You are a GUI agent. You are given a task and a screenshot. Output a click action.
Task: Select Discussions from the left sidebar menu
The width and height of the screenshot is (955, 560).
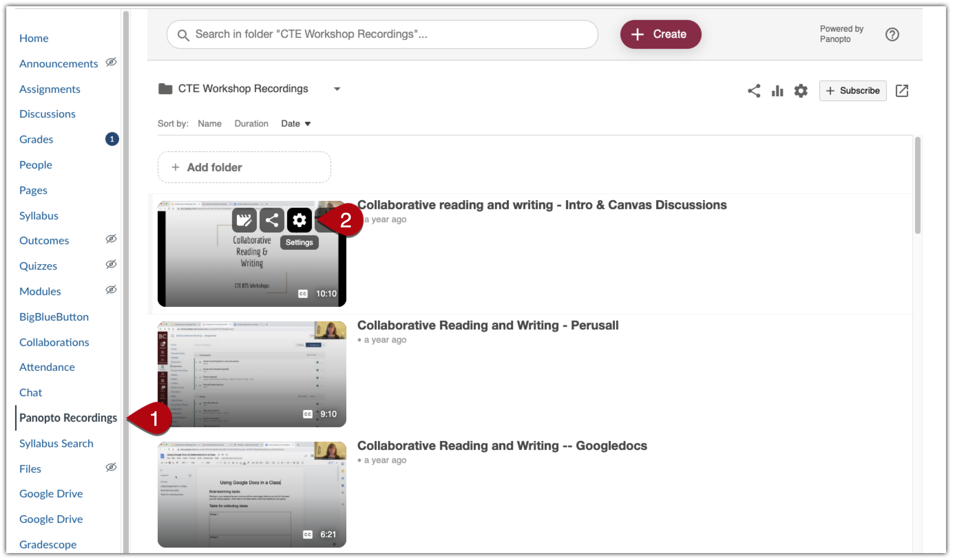pos(48,113)
